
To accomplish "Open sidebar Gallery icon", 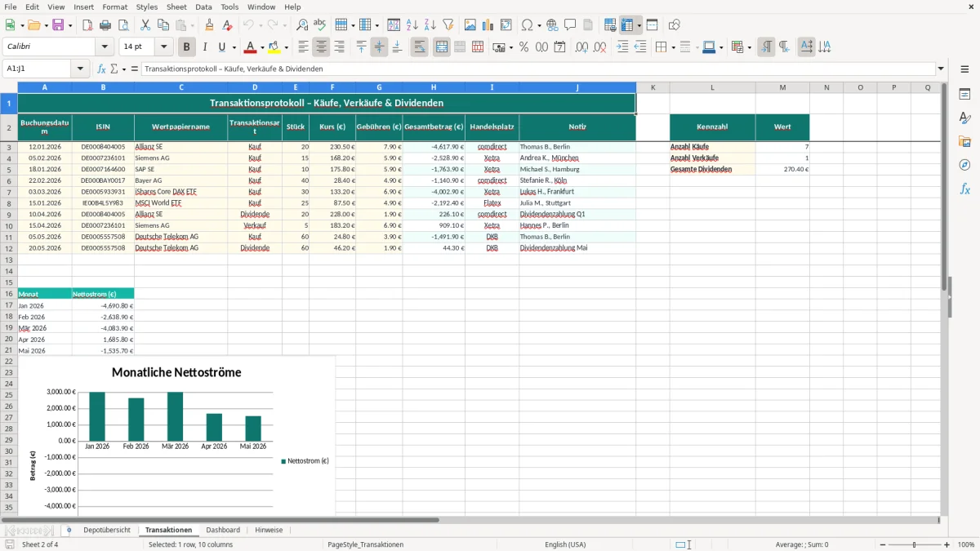I will coord(964,141).
